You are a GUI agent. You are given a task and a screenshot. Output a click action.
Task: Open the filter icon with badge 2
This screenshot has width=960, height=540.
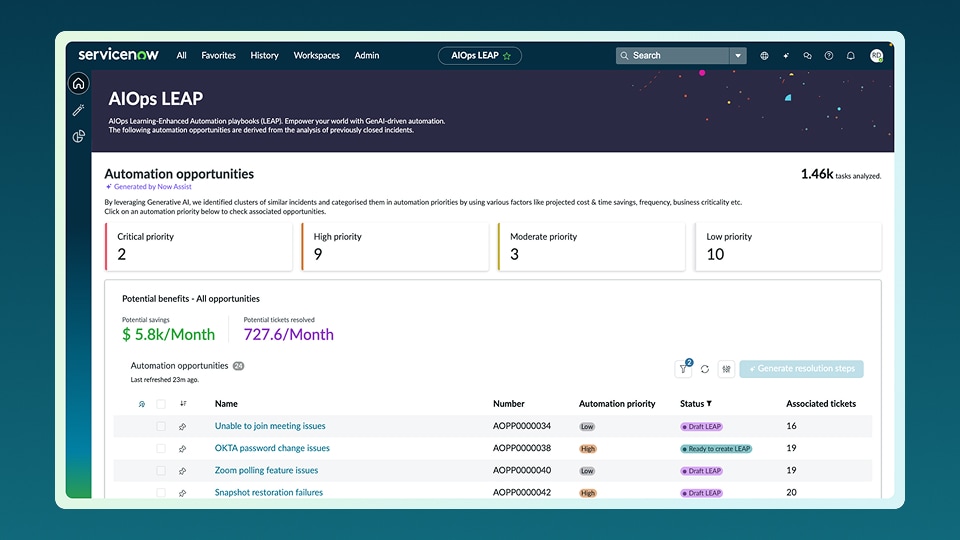coord(683,369)
